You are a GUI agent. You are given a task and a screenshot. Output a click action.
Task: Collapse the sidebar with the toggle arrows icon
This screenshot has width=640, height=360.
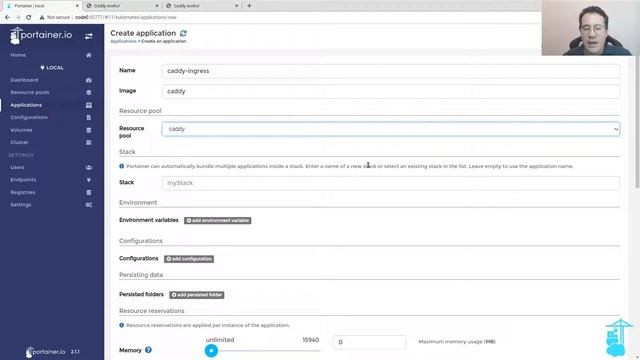point(89,36)
